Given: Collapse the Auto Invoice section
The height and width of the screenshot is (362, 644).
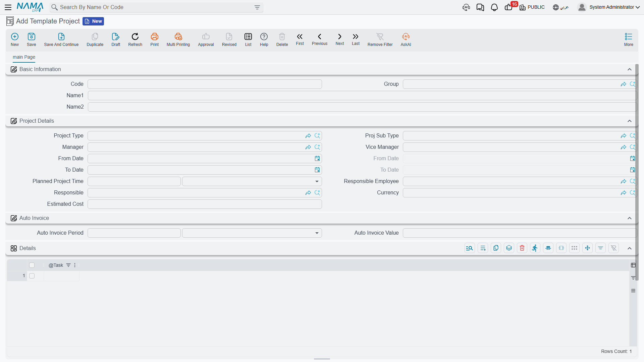Looking at the screenshot, I should (x=630, y=218).
